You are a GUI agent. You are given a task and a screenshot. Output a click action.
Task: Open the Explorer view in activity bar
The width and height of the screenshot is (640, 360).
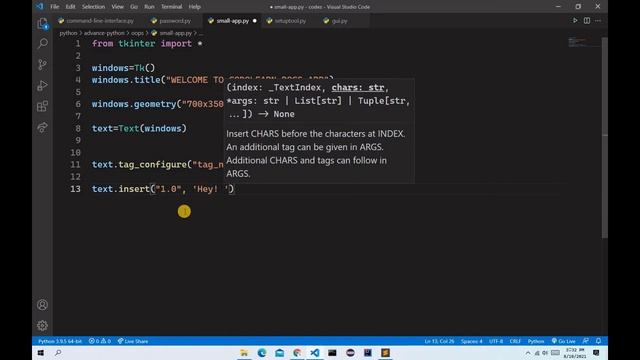pyautogui.click(x=42, y=24)
